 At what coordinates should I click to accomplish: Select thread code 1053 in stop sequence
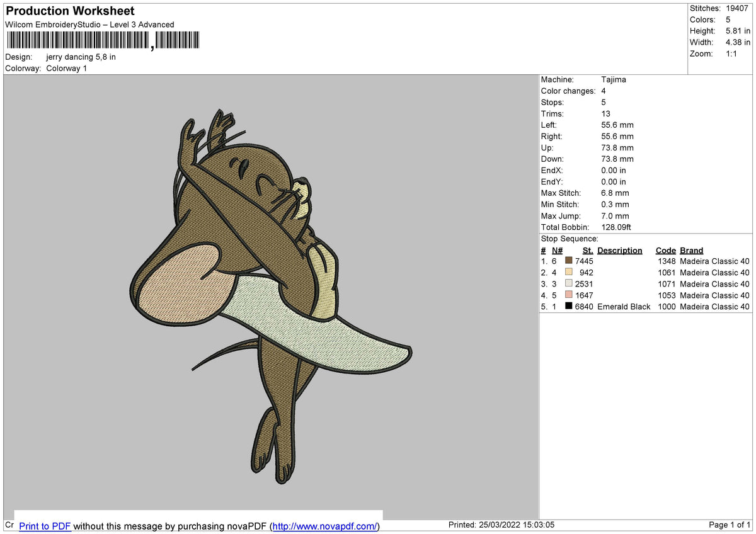pyautogui.click(x=667, y=295)
